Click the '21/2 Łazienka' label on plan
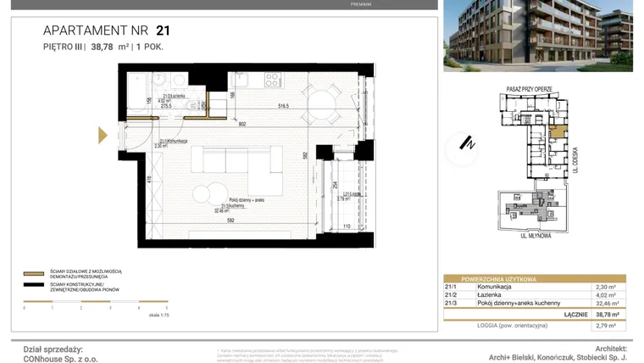Viewport: 644px width, 363px height. click(x=174, y=96)
